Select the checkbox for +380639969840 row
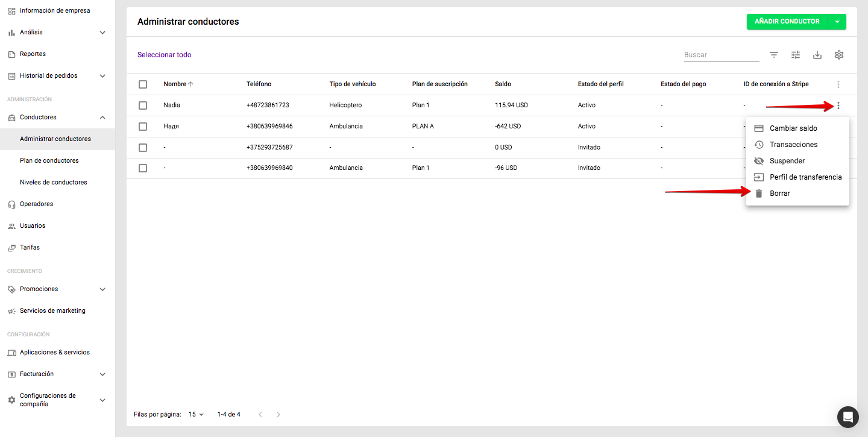This screenshot has width=868, height=437. pos(143,168)
